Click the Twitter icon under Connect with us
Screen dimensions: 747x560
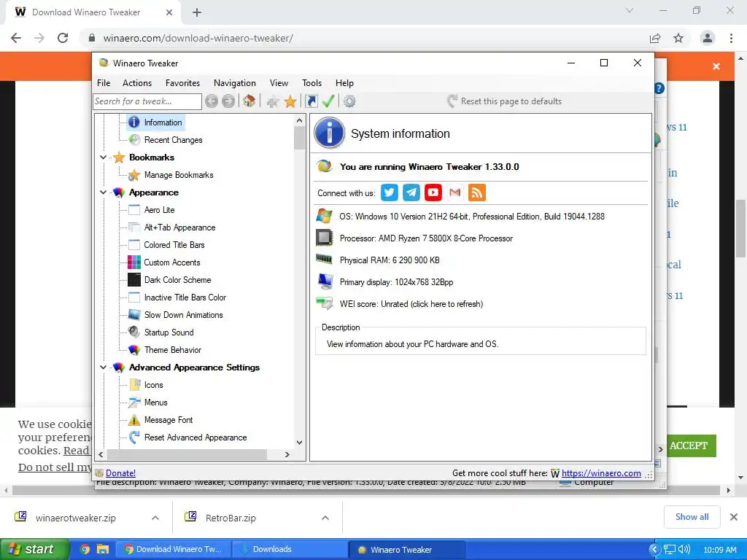click(x=390, y=192)
